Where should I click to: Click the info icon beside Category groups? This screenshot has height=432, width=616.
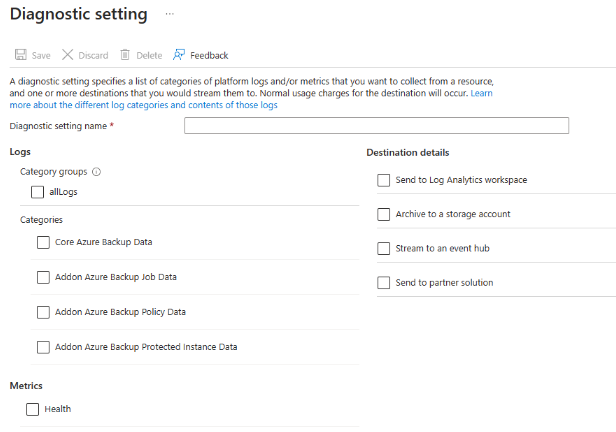click(96, 172)
